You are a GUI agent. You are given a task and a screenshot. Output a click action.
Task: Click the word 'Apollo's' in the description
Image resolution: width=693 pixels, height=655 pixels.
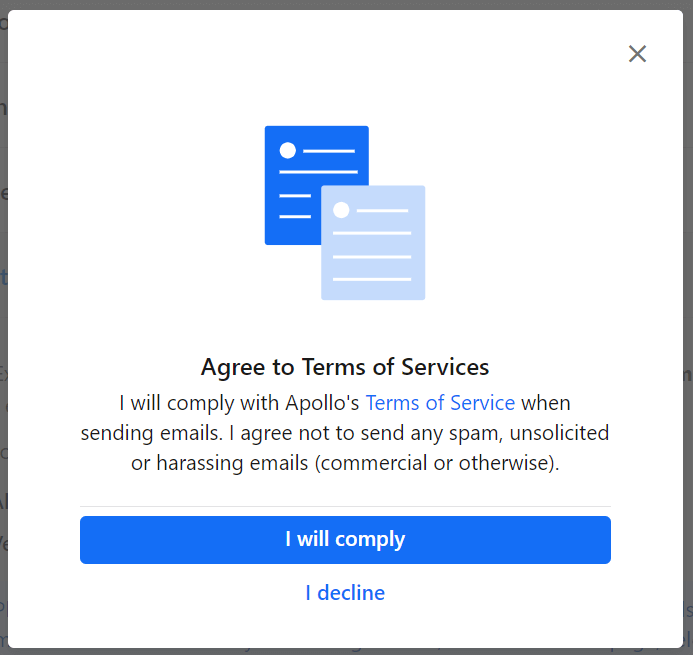(322, 403)
